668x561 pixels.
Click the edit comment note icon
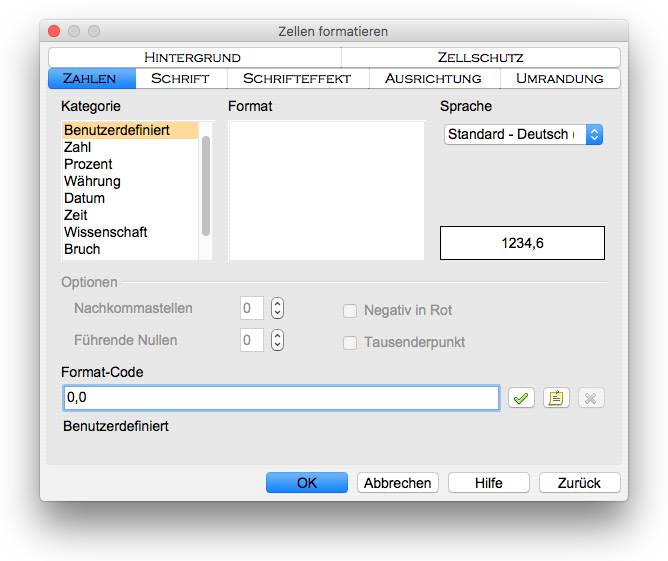pos(556,398)
